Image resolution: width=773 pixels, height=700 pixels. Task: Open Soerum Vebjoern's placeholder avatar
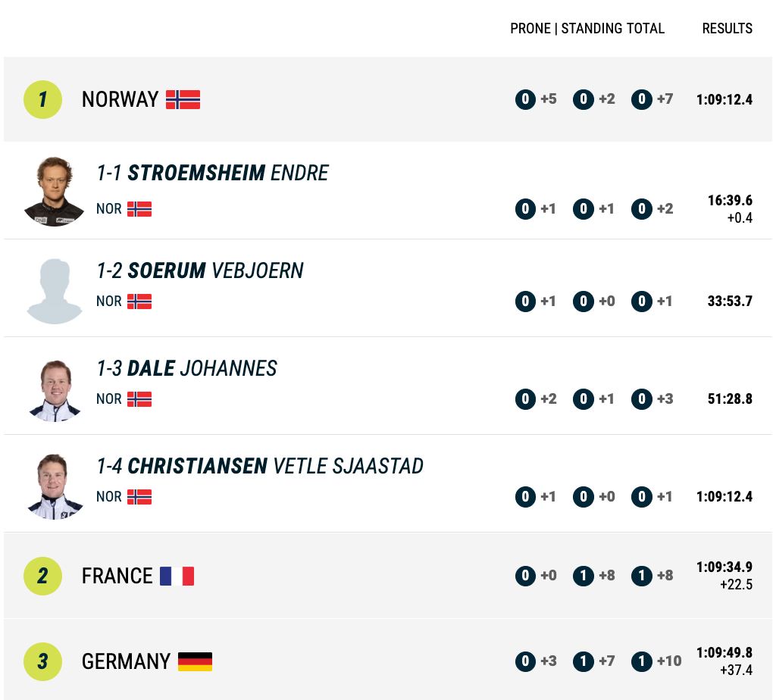coord(55,291)
